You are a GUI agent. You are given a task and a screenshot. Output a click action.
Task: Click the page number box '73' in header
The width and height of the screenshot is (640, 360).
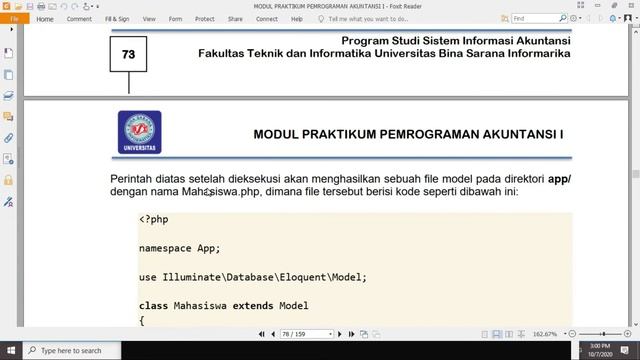click(128, 54)
